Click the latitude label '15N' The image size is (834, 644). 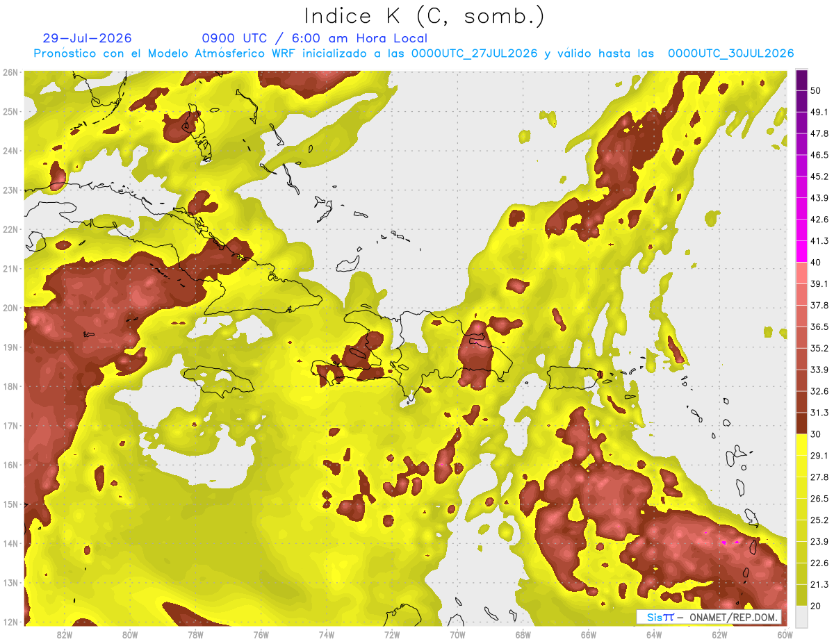(x=10, y=504)
